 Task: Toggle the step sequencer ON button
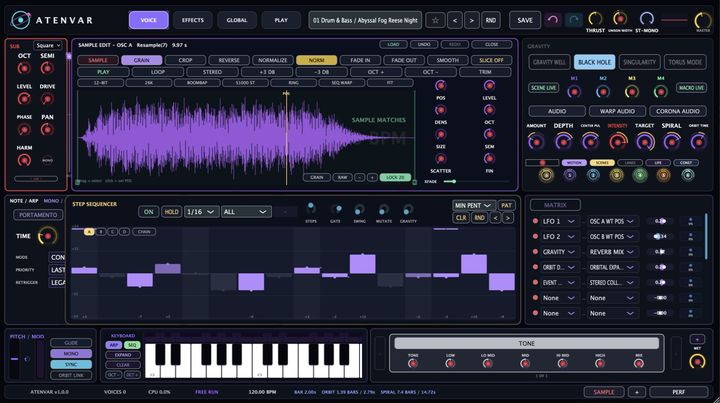[148, 212]
